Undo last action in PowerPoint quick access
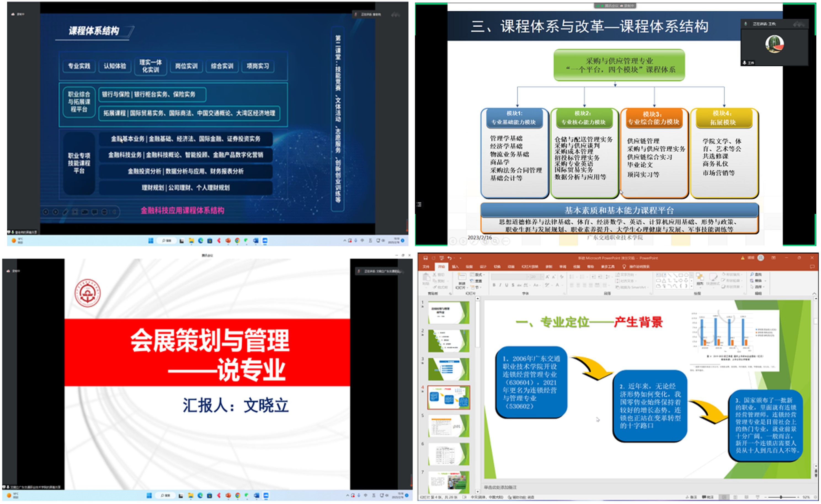 click(x=449, y=258)
